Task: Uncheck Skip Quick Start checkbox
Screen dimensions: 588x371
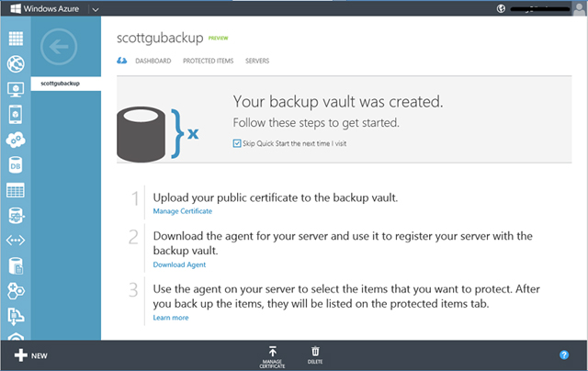Action: coord(237,143)
